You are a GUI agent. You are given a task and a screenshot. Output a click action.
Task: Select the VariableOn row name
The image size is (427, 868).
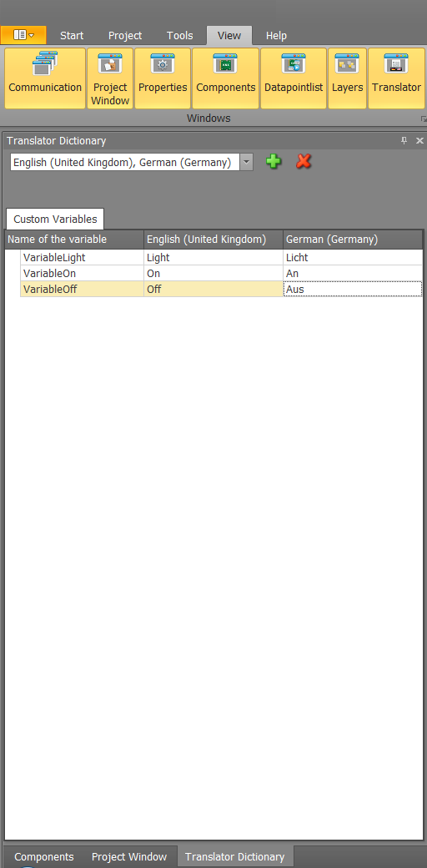[x=82, y=273]
